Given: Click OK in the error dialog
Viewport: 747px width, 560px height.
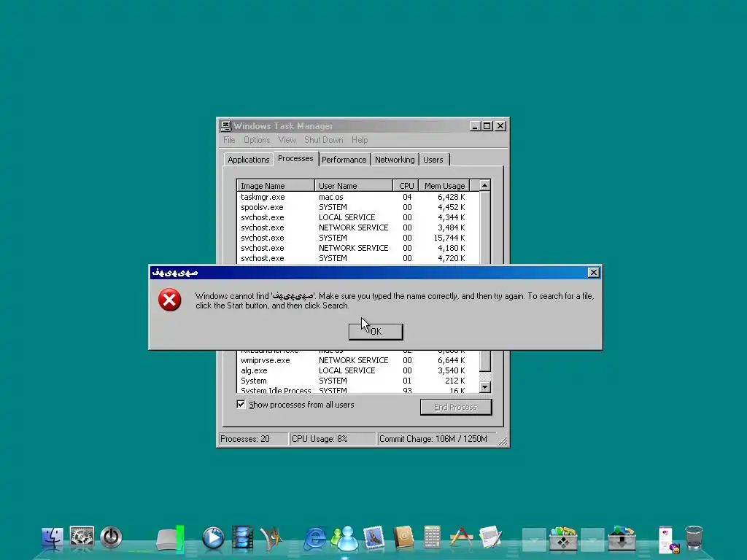Looking at the screenshot, I should coord(376,332).
